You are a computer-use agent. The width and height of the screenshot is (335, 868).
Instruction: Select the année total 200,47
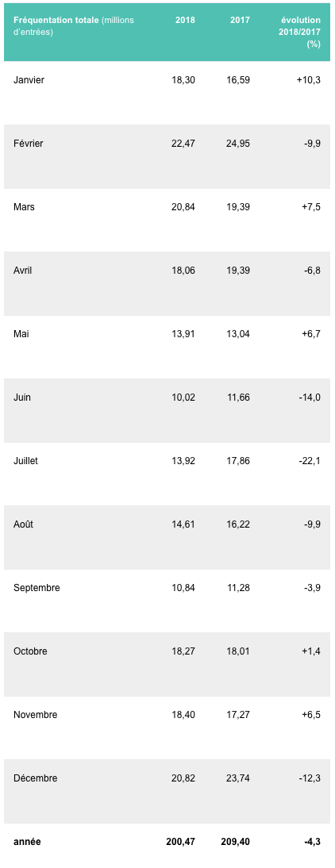(x=180, y=842)
